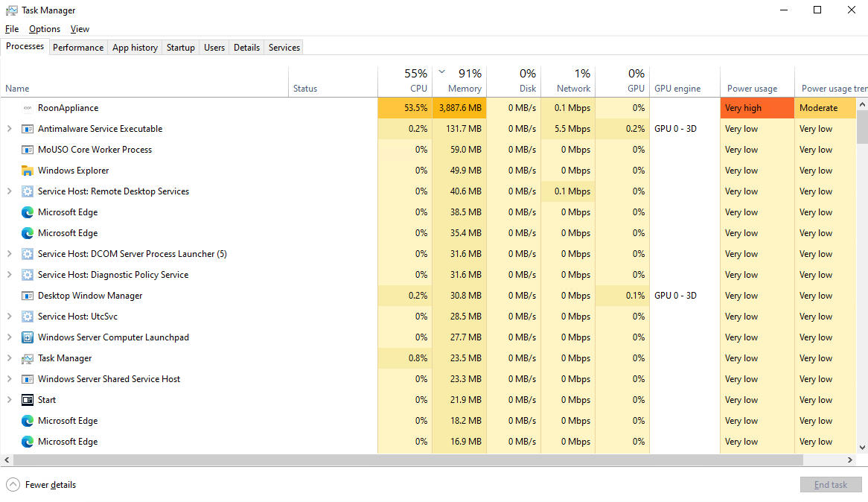Click the vertical scrollbar down arrow

click(x=862, y=448)
